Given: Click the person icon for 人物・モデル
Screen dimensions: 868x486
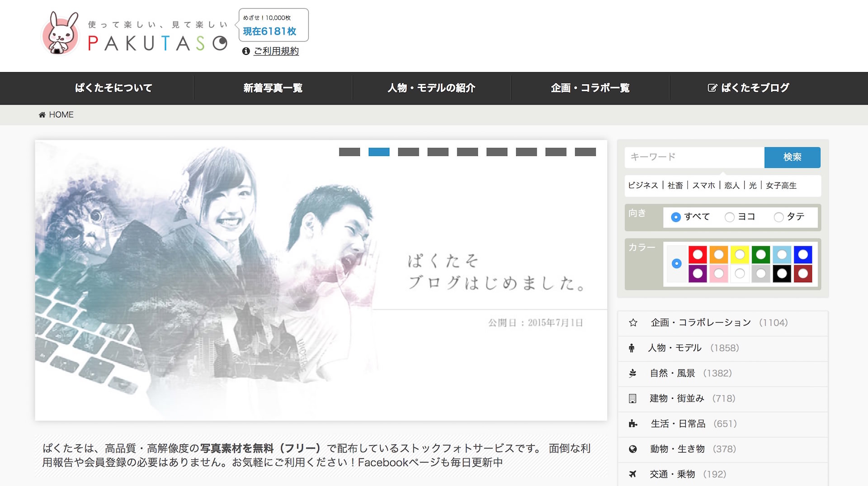Looking at the screenshot, I should pos(632,348).
